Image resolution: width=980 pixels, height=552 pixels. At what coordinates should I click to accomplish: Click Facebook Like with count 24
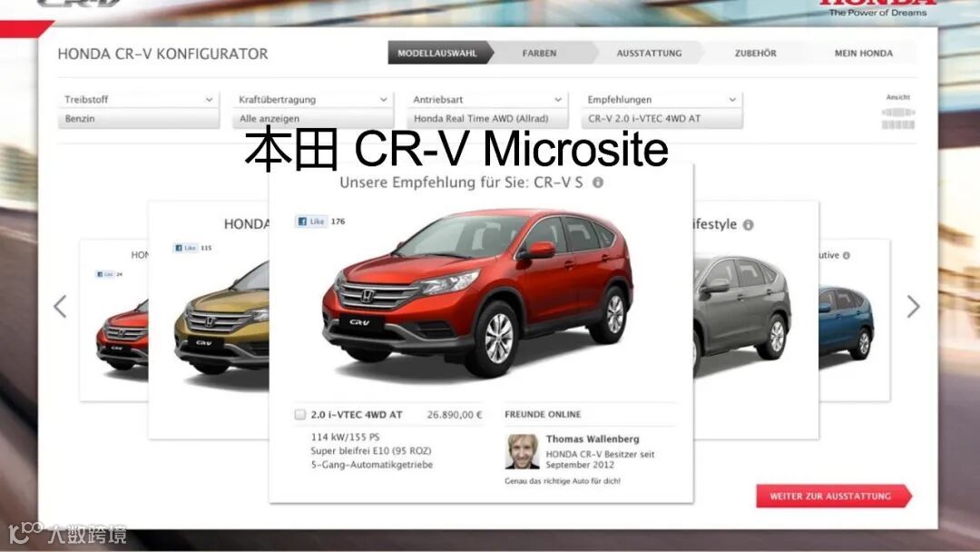[105, 274]
